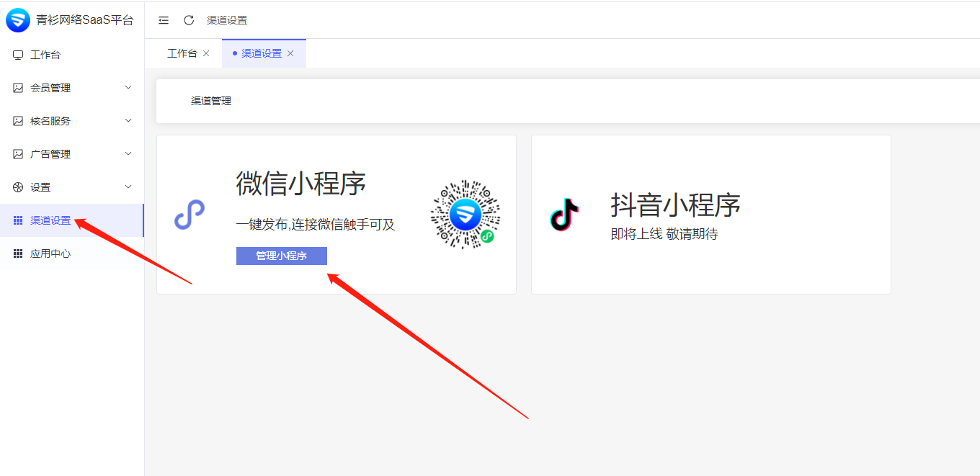Open 设置 in the sidebar
The width and height of the screenshot is (980, 476).
pos(72,187)
